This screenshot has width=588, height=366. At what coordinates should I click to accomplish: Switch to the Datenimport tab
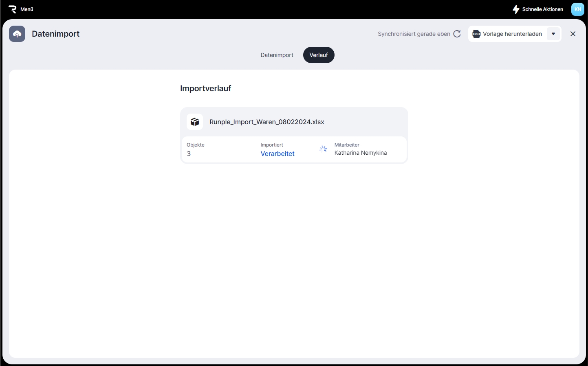point(277,55)
